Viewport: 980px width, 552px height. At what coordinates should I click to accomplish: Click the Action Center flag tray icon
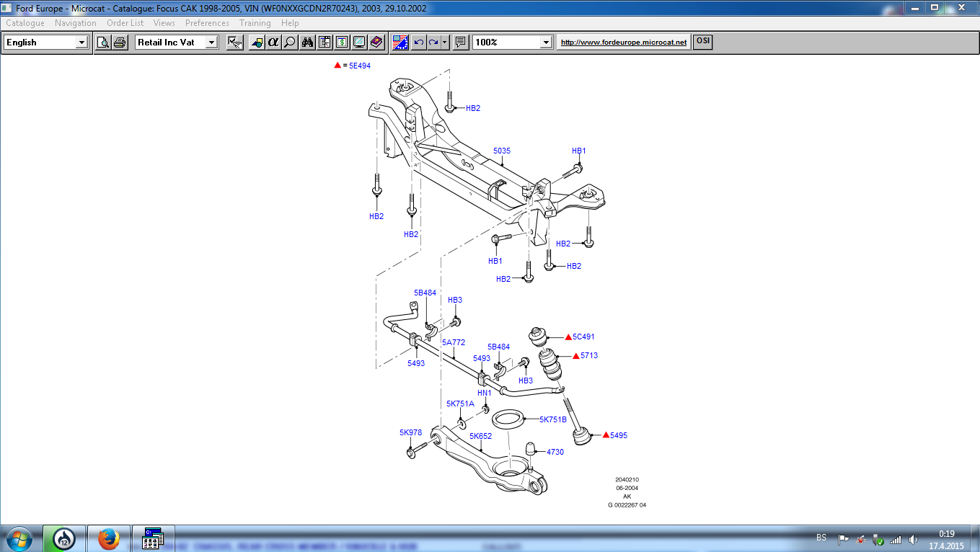[x=842, y=539]
